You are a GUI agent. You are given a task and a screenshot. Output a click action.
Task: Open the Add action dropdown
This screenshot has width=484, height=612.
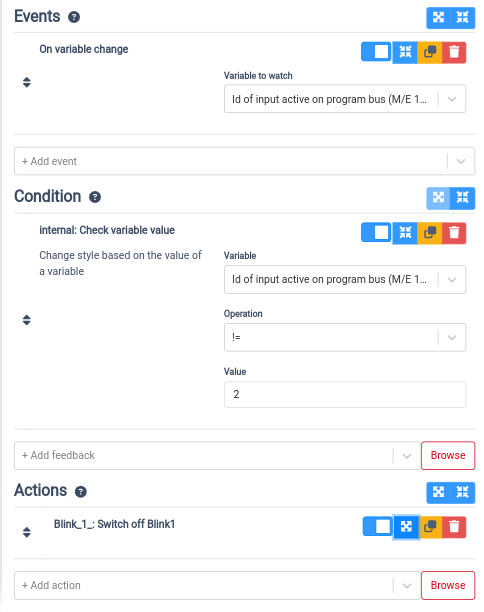pyautogui.click(x=217, y=585)
